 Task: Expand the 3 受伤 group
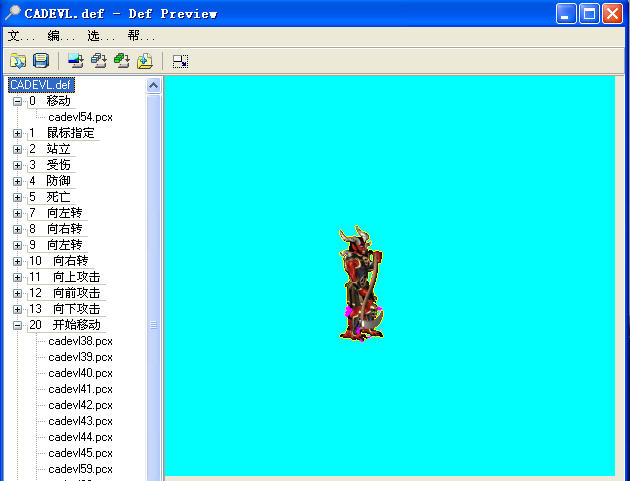[17, 165]
